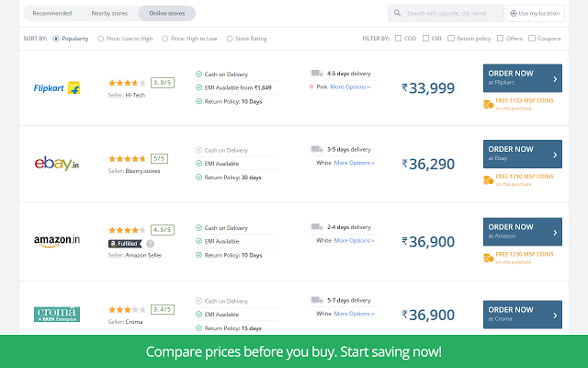Click Flipkart delivery truck icon

pos(316,74)
